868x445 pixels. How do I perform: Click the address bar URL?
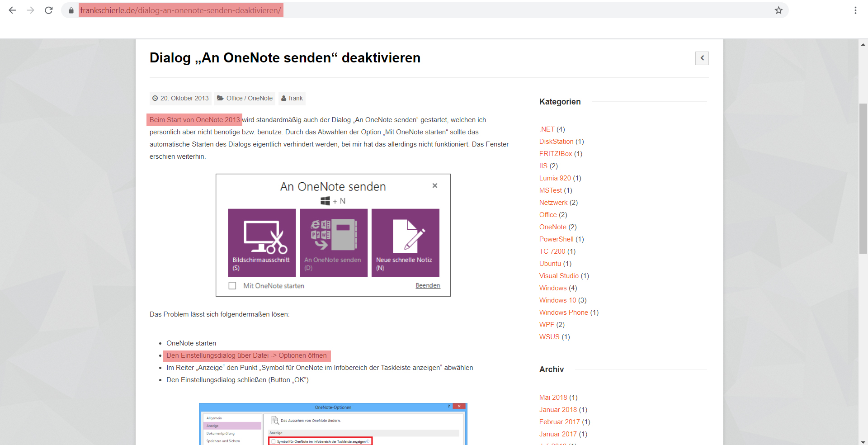click(181, 10)
